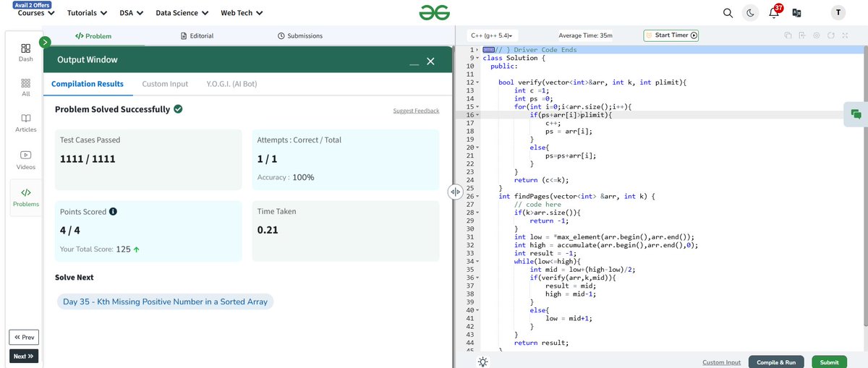Collapse code fold arrow at line 34
868x368 pixels.
[x=479, y=261]
